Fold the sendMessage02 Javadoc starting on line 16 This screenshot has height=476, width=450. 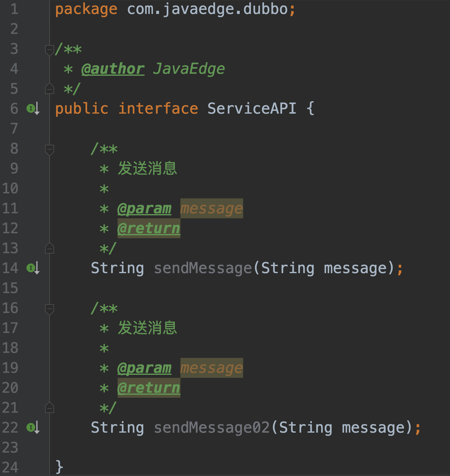[x=50, y=309]
